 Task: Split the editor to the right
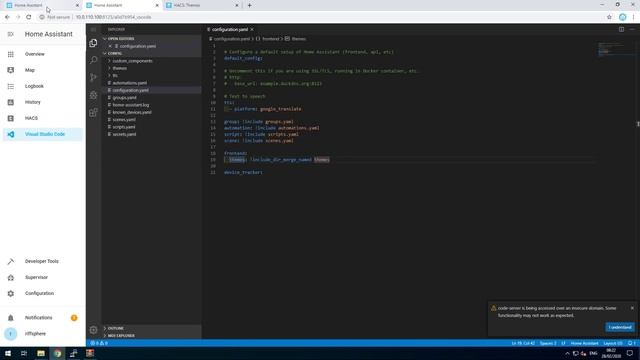(621, 29)
